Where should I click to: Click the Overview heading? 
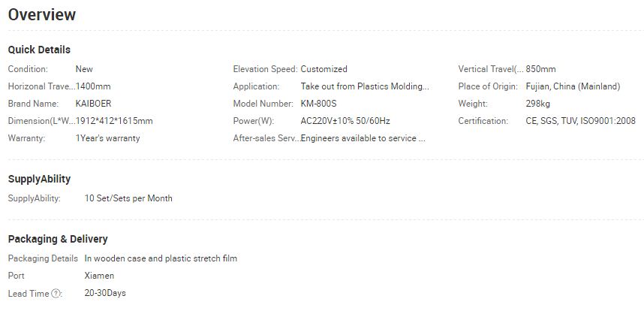tap(42, 15)
